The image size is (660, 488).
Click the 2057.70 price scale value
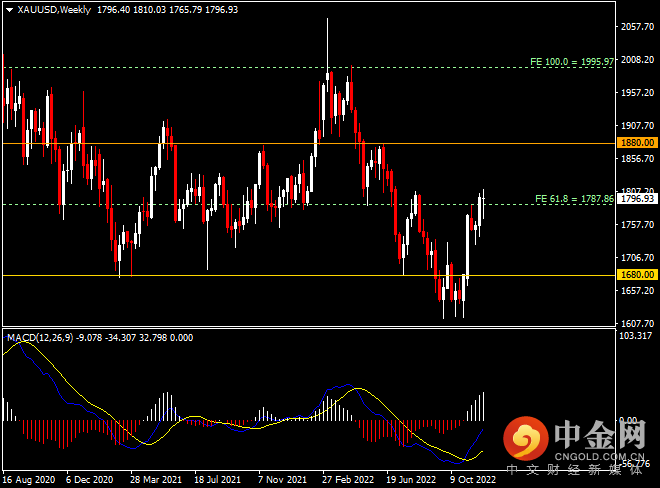click(x=637, y=27)
